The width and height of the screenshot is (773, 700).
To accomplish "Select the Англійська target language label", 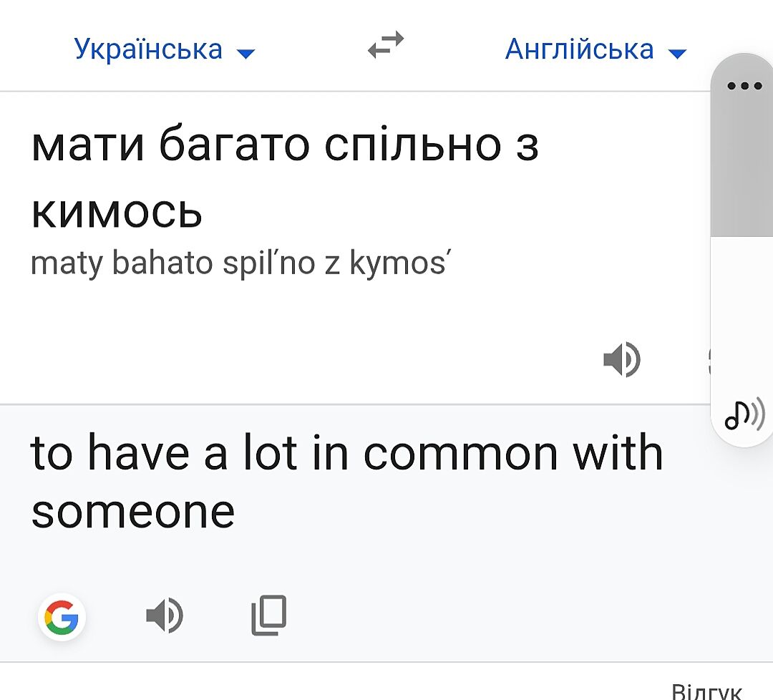I will coord(580,49).
